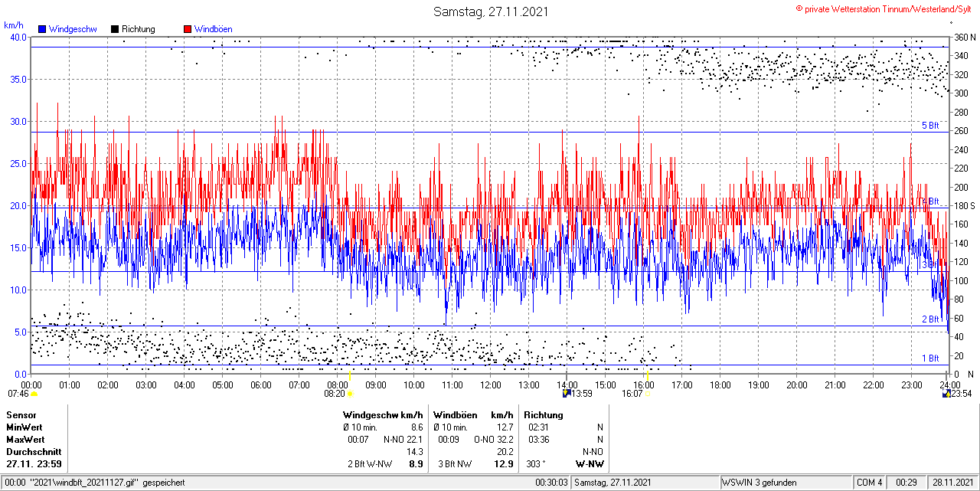Screen dimensions: 980x491
Task: Click the WSWIN 3 gefunden status entry
Action: (759, 483)
